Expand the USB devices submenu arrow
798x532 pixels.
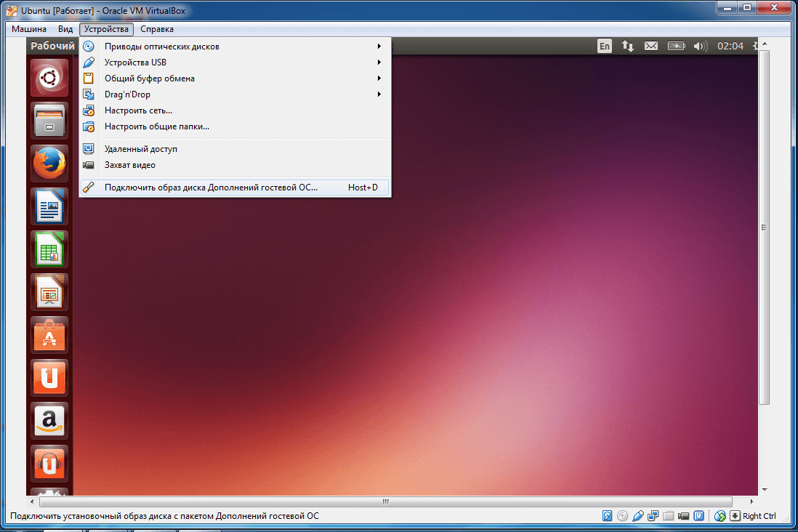click(379, 62)
